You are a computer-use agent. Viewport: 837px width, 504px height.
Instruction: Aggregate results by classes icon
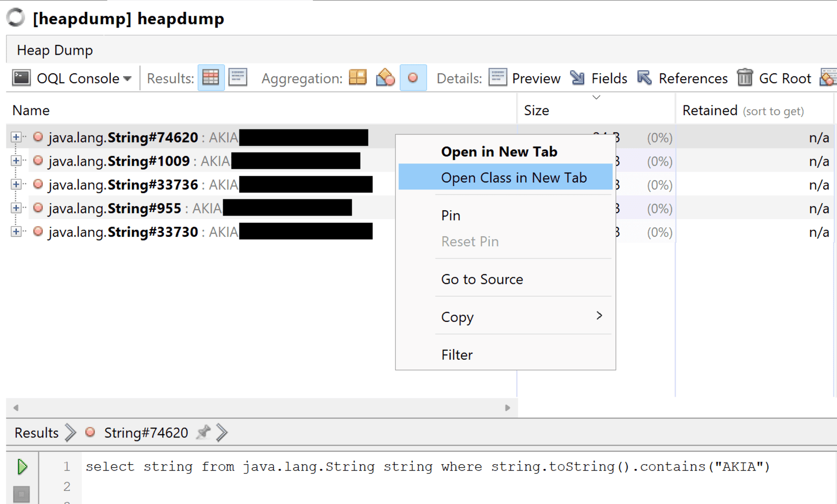[385, 78]
